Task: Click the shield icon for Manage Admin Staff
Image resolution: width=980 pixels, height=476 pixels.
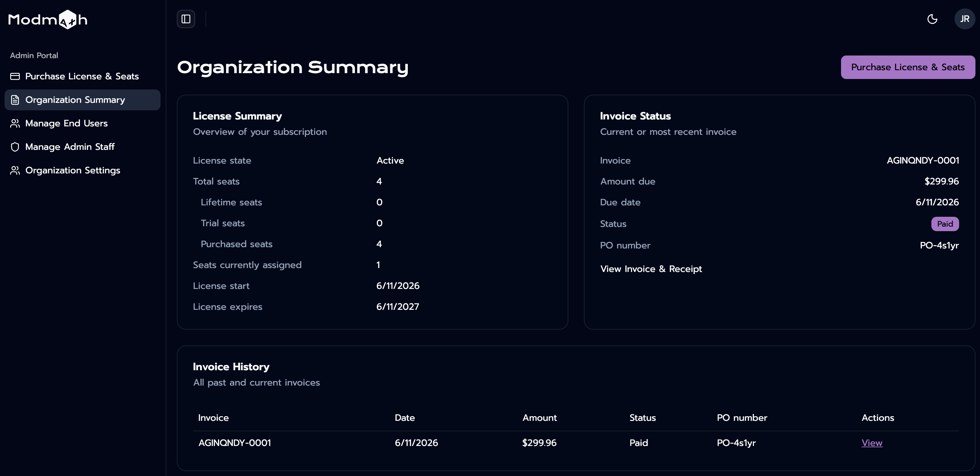Action: tap(15, 147)
